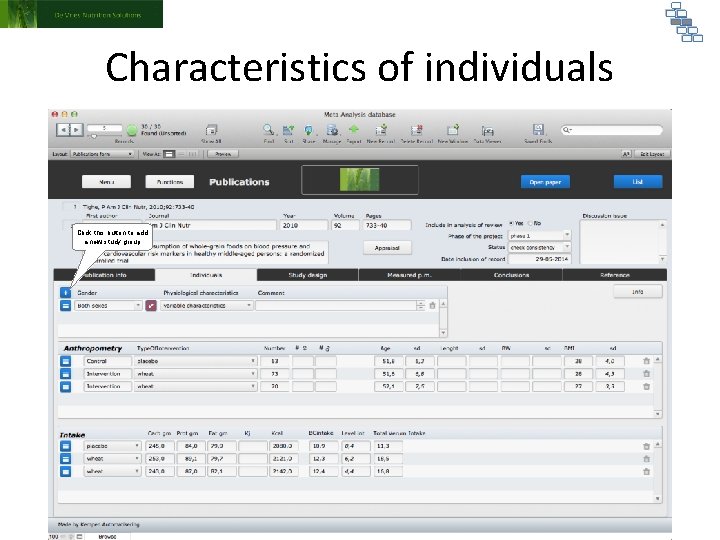This screenshot has height=540, width=720.
Task: Click the record navigation slider
Action: pyautogui.click(x=94, y=136)
